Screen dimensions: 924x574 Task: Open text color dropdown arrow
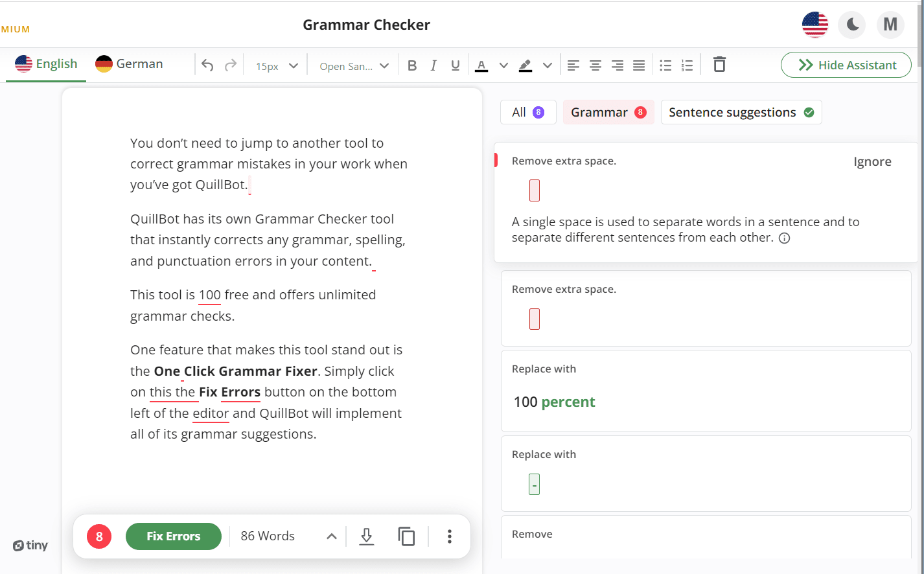[503, 65]
